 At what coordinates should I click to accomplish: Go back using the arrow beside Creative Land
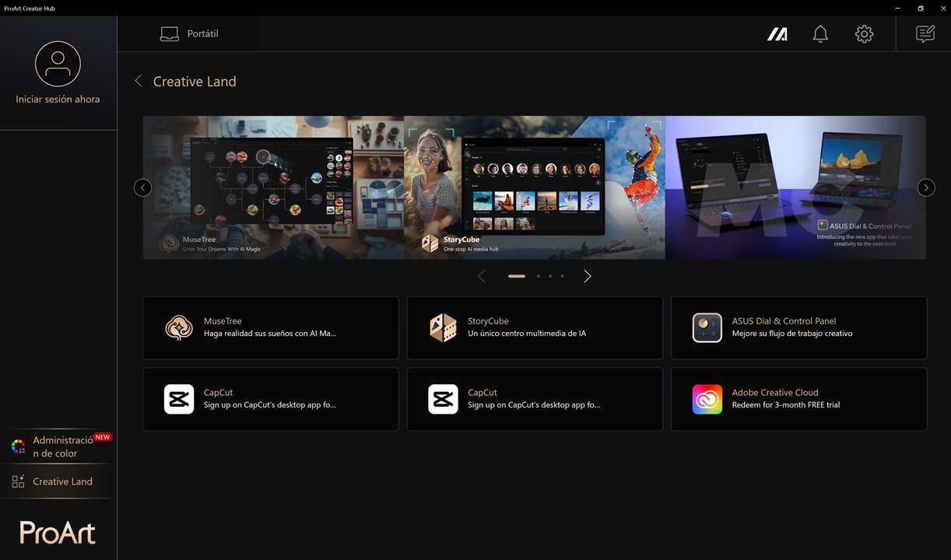[139, 81]
